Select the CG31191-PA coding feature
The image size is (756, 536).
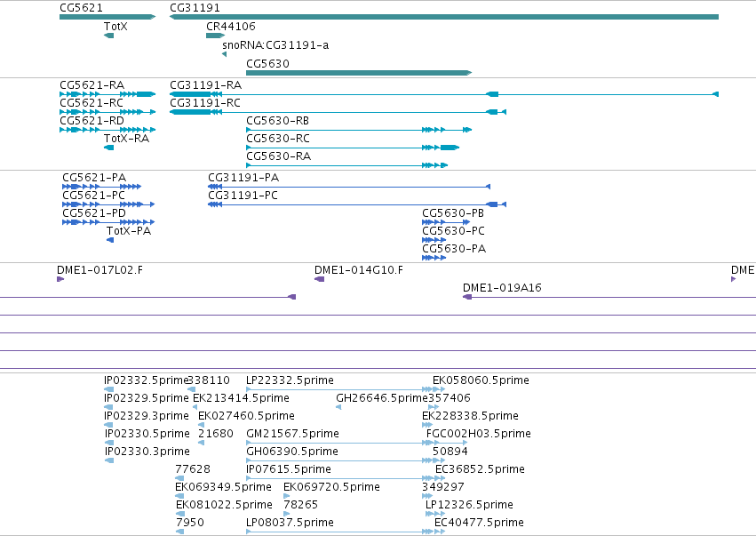pyautogui.click(x=349, y=187)
